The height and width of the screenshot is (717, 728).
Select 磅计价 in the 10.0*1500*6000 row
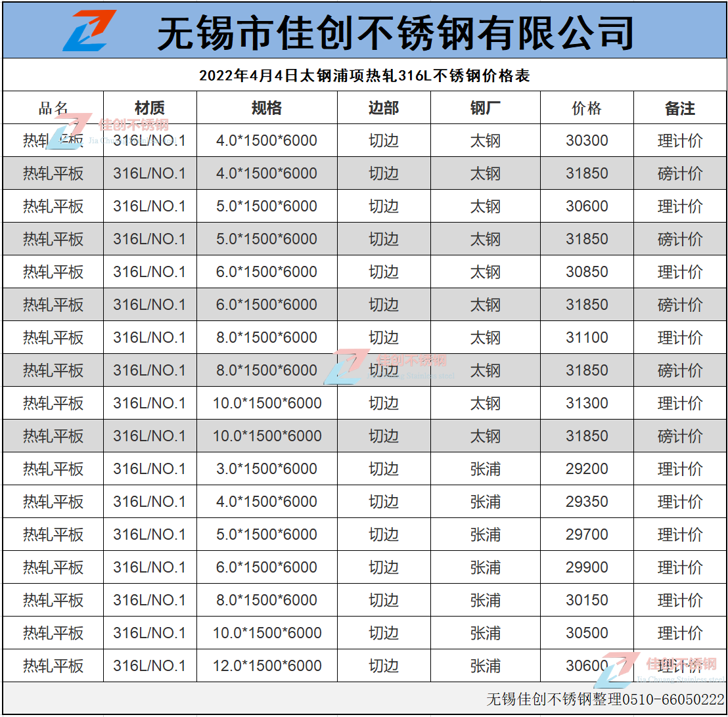point(680,436)
